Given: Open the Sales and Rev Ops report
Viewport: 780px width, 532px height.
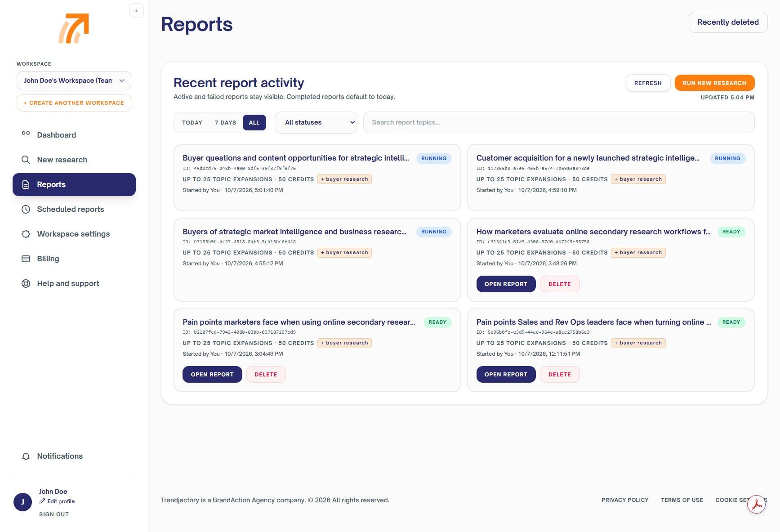Looking at the screenshot, I should click(506, 375).
